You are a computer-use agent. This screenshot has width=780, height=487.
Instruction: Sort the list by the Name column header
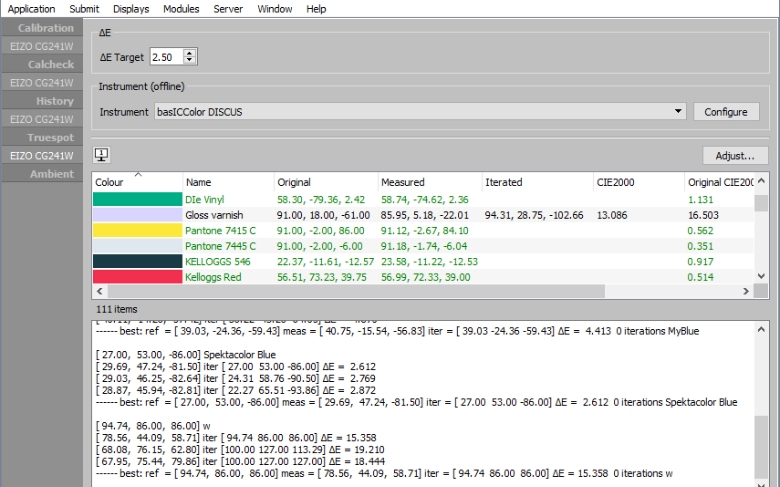(x=227, y=183)
